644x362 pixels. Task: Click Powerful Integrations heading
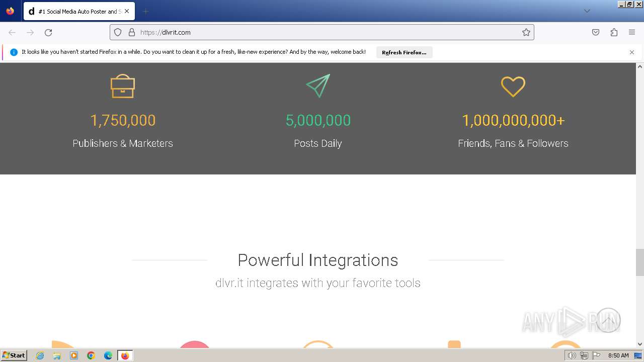(318, 260)
